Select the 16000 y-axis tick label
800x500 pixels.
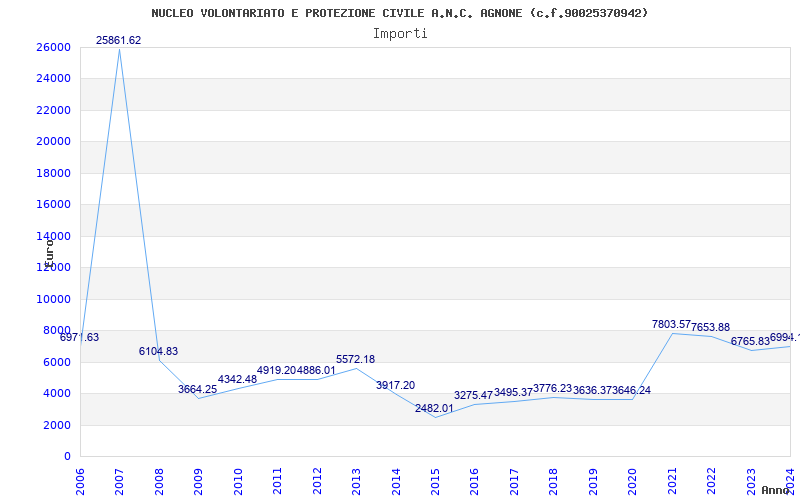click(53, 205)
